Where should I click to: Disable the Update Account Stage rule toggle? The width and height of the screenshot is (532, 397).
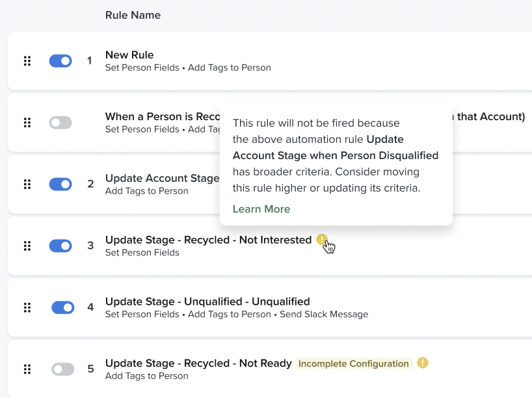coord(60,184)
